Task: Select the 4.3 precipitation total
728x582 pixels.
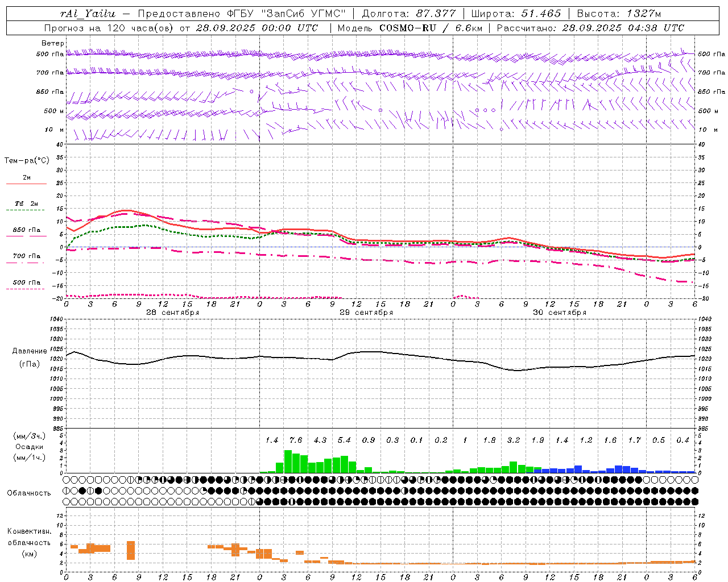Action: pyautogui.click(x=320, y=440)
